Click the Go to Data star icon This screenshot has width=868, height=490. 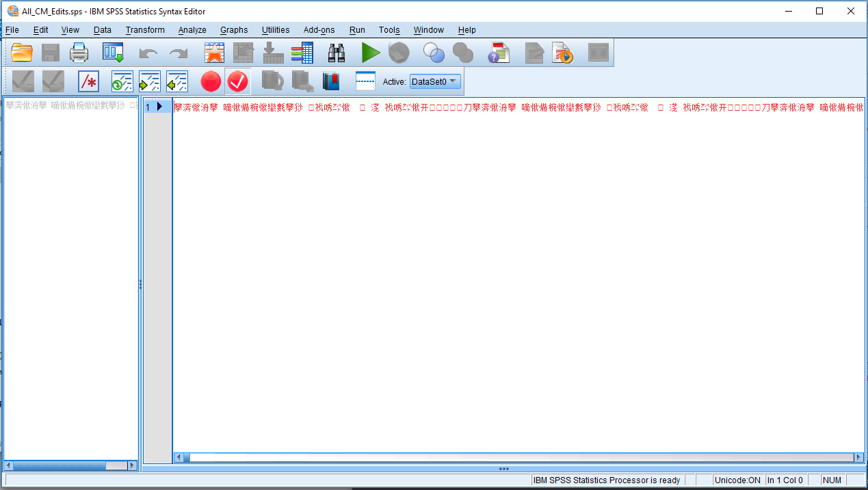215,53
